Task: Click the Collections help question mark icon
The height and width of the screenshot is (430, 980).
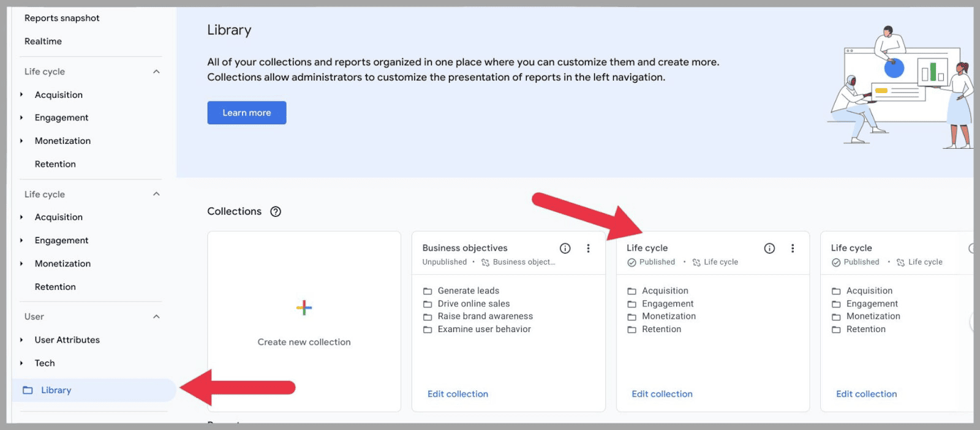Action: (x=276, y=211)
